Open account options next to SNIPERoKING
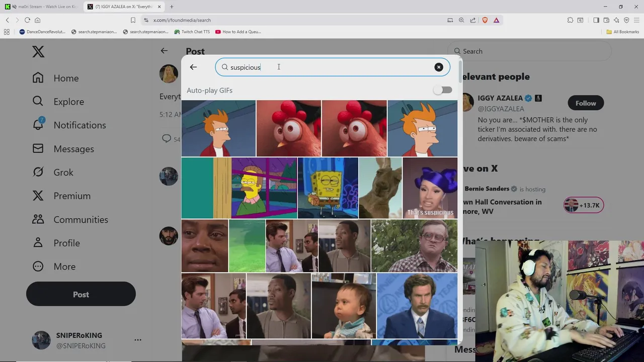This screenshot has height=362, width=644. [138, 340]
